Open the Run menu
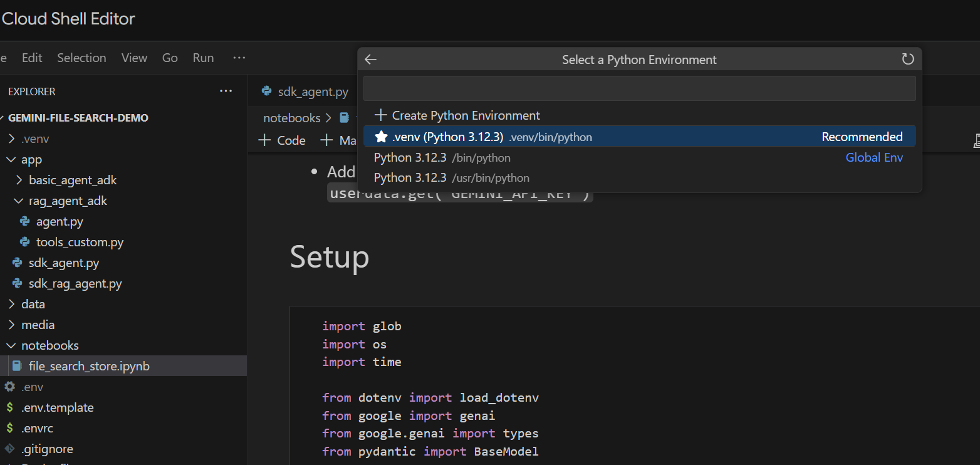The image size is (980, 465). click(203, 58)
